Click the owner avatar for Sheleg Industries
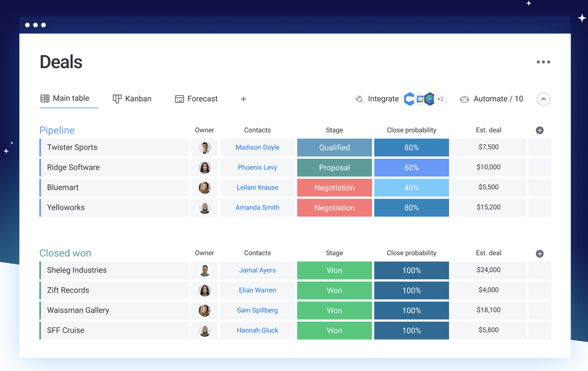 [205, 270]
